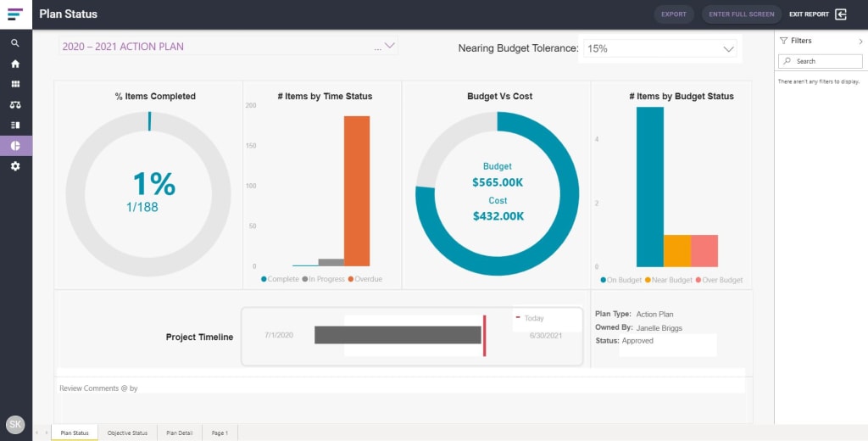Click the 6/30/2021 end date
Screen dimensions: 868x441
click(546, 335)
